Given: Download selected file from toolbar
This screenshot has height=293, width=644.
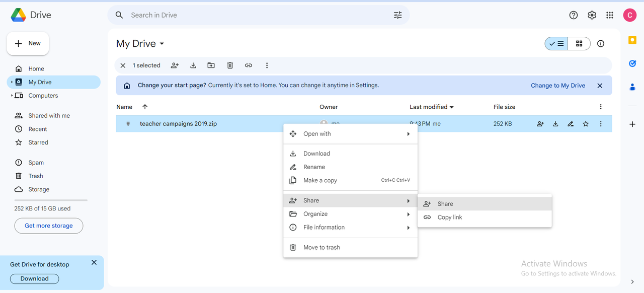Looking at the screenshot, I should [193, 65].
